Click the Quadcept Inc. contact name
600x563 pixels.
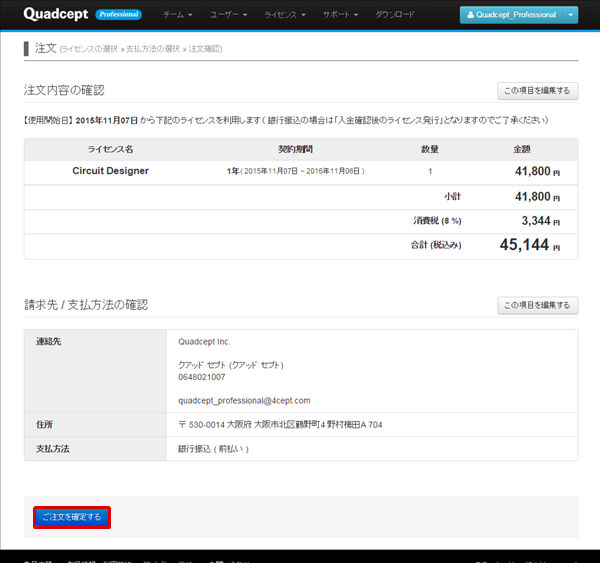pos(204,342)
